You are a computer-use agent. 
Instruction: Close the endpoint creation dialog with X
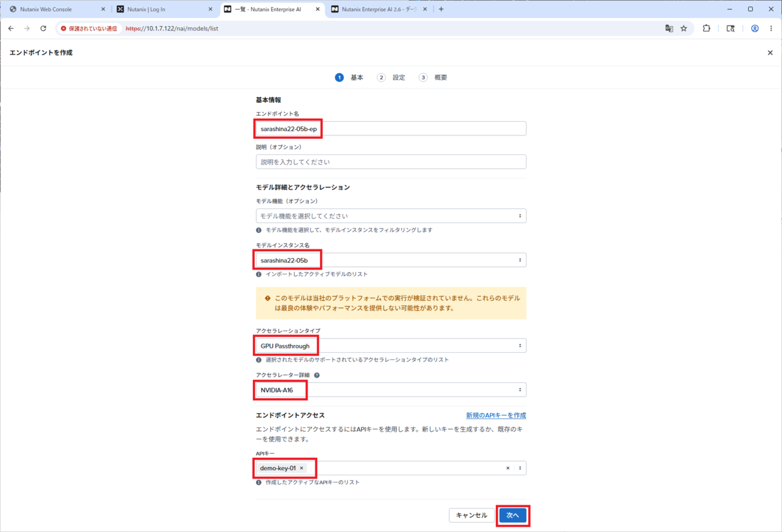coord(770,53)
